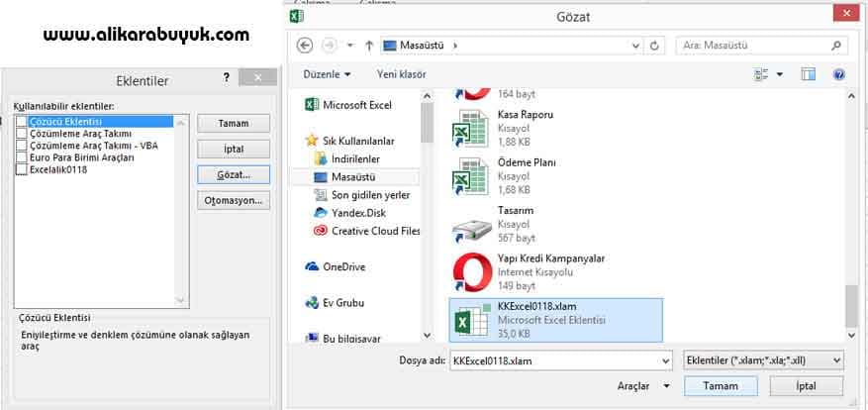Screen dimensions: 868x410
Task: Open the file type filter dropdown
Action: coord(762,359)
